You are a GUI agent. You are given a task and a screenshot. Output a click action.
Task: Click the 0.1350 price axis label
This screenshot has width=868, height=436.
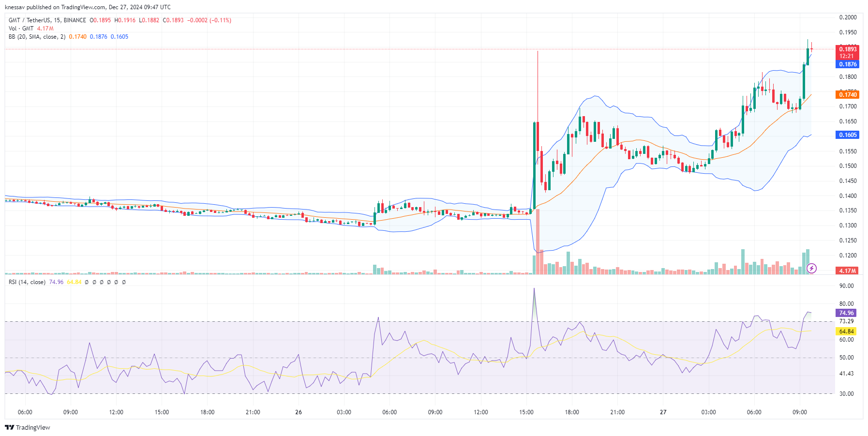coord(848,210)
